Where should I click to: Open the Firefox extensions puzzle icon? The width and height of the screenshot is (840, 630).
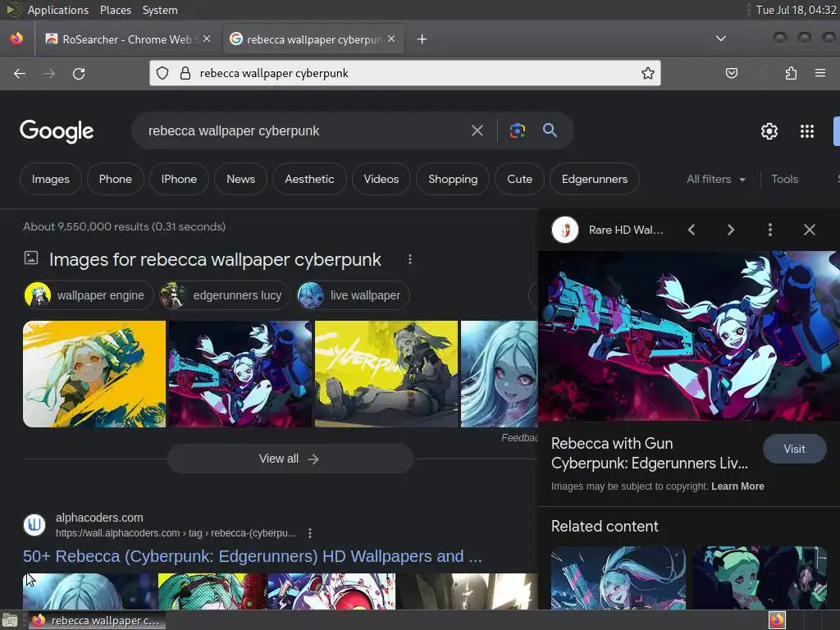tap(791, 73)
